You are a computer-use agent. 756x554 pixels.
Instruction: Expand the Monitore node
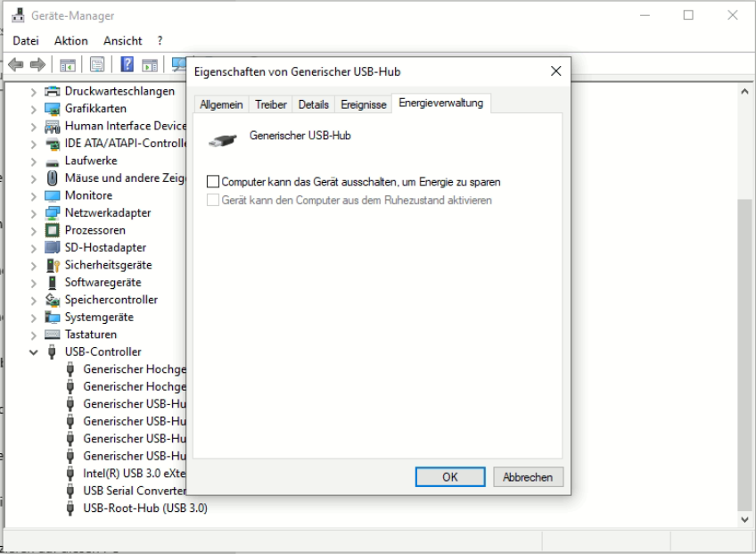pos(33,196)
